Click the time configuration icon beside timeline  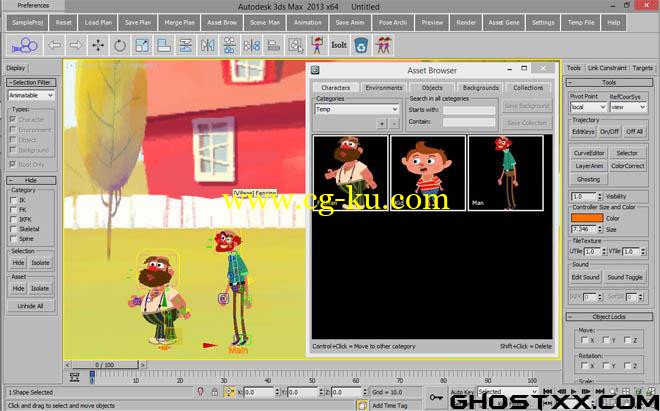pyautogui.click(x=75, y=377)
